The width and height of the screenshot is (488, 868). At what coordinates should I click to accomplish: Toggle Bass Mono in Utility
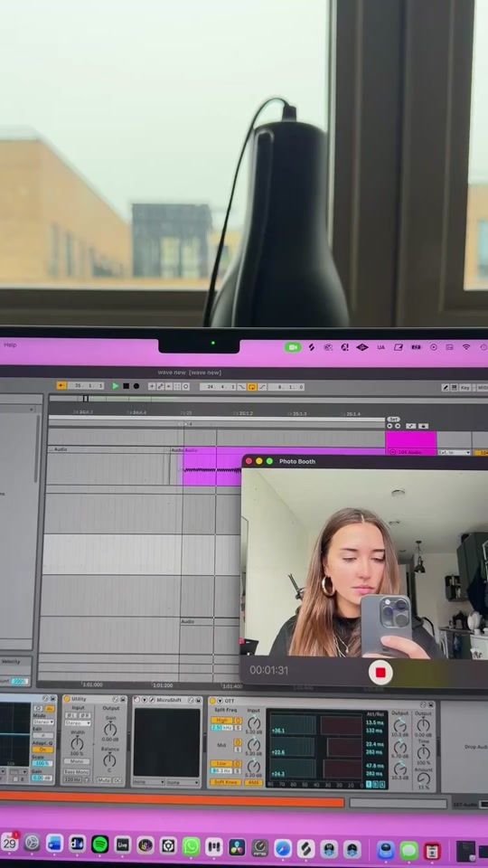click(77, 771)
